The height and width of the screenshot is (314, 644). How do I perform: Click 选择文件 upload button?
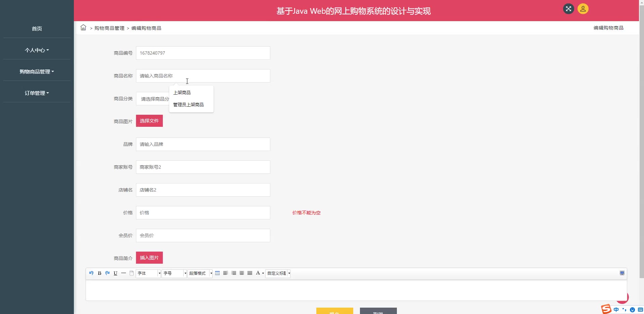tap(149, 121)
